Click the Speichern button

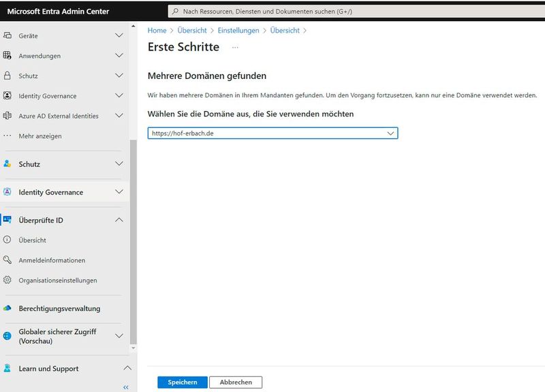click(183, 382)
